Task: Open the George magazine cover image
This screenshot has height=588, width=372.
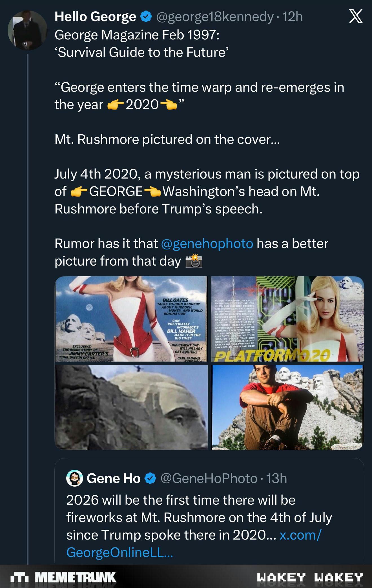Action: pyautogui.click(x=131, y=319)
